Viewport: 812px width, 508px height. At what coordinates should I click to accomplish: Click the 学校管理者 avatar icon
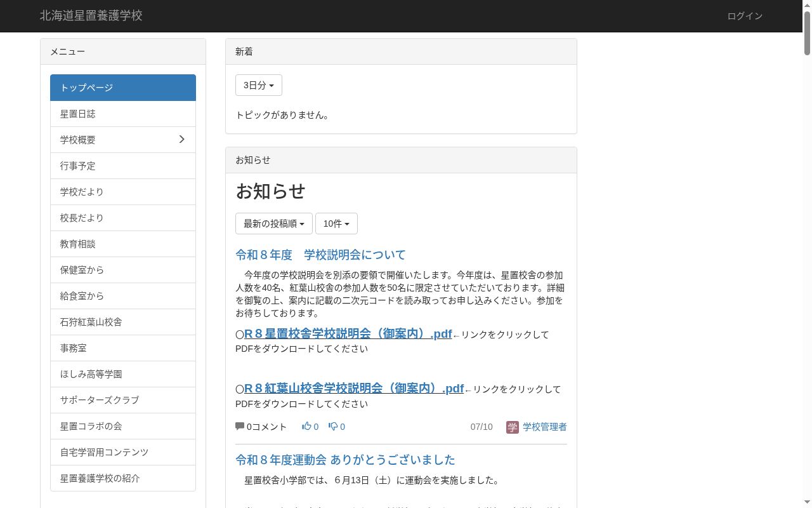pos(513,427)
